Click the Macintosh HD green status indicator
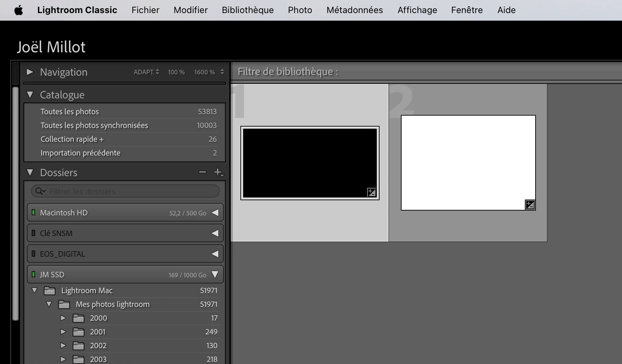The height and width of the screenshot is (364, 622). point(33,213)
